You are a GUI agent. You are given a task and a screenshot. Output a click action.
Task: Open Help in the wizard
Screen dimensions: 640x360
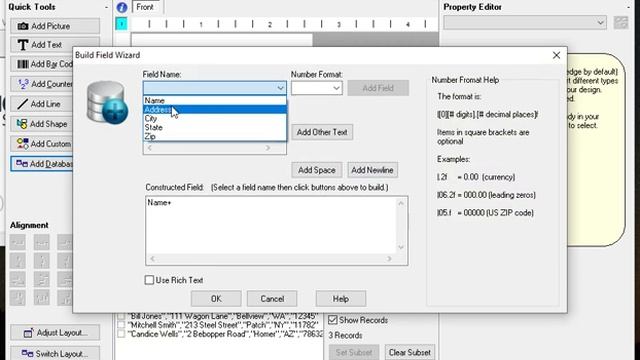pyautogui.click(x=340, y=299)
